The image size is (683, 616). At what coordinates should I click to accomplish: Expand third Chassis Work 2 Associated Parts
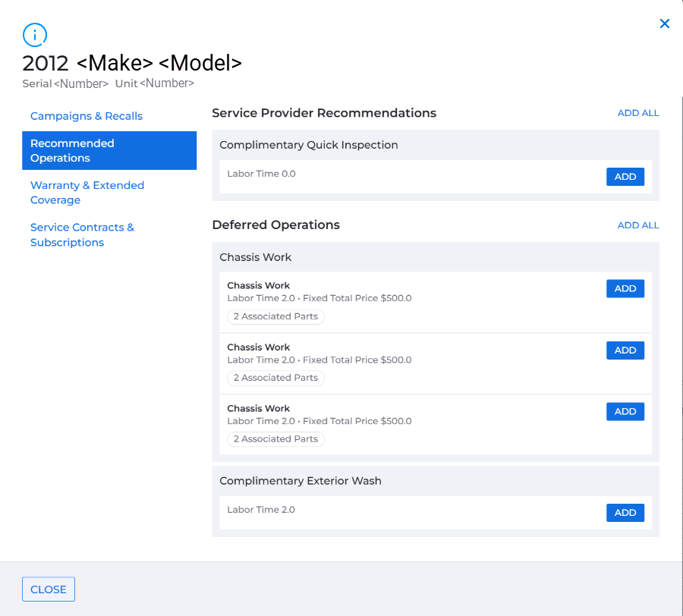point(275,438)
